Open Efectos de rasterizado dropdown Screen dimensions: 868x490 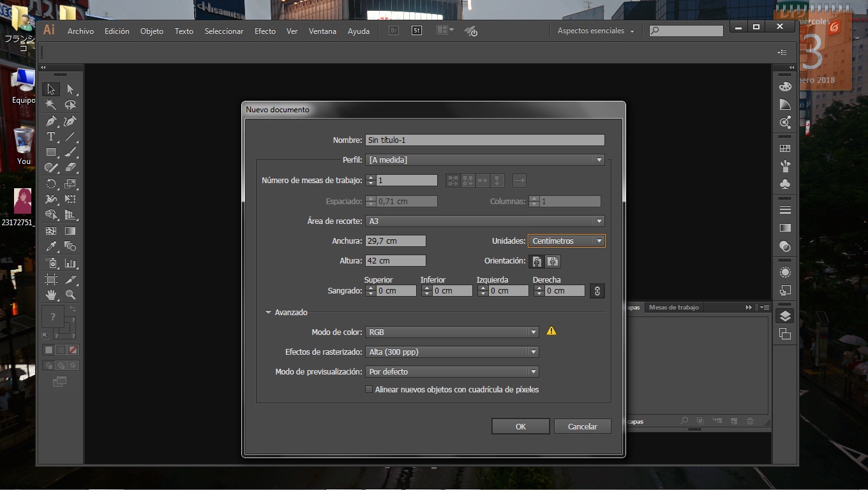pos(452,352)
